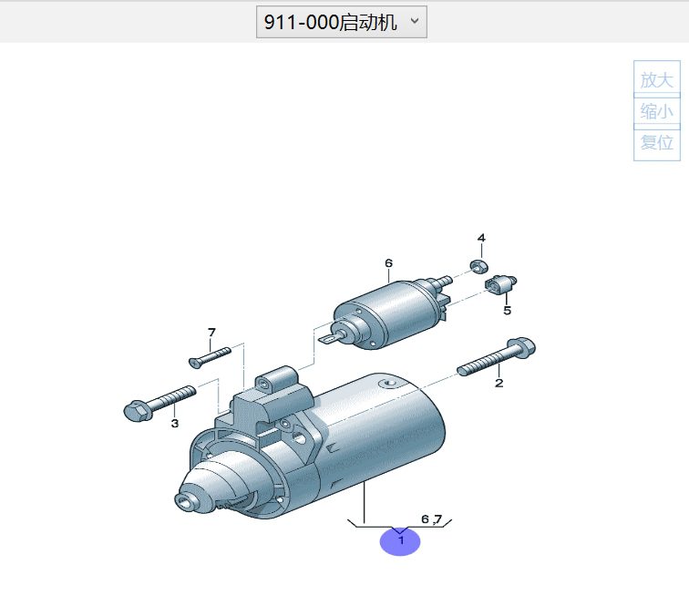Click the 放大 zoom-in button
The width and height of the screenshot is (689, 616).
(656, 79)
